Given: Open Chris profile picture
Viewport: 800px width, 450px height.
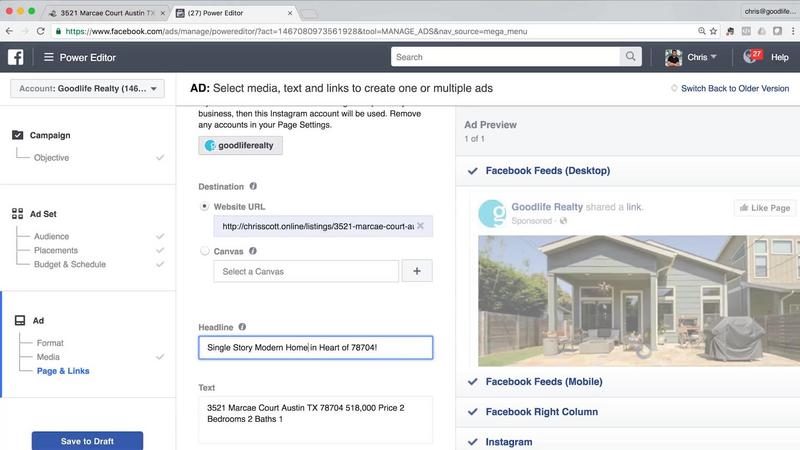Looking at the screenshot, I should pos(673,57).
